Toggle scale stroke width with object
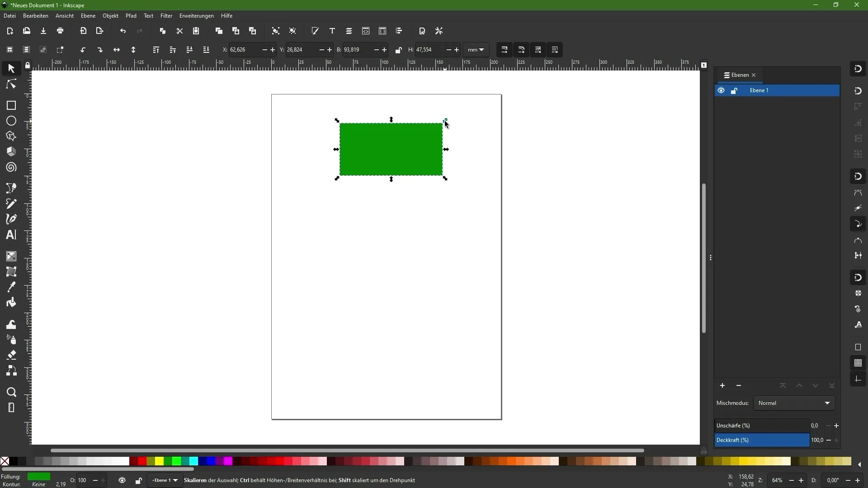Viewport: 868px width, 488px height. 505,50
